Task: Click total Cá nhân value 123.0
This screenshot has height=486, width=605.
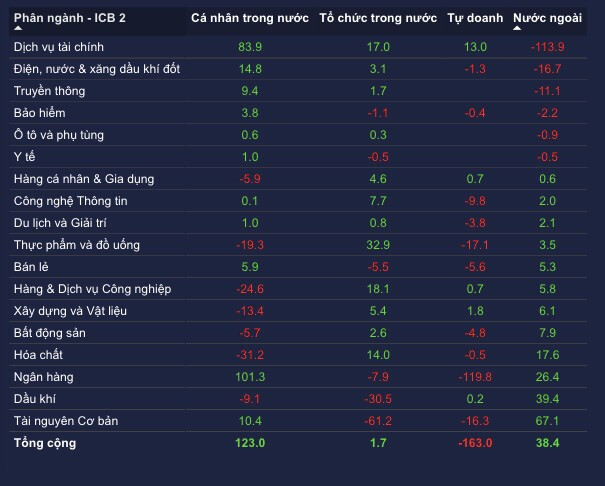Action: [250, 443]
